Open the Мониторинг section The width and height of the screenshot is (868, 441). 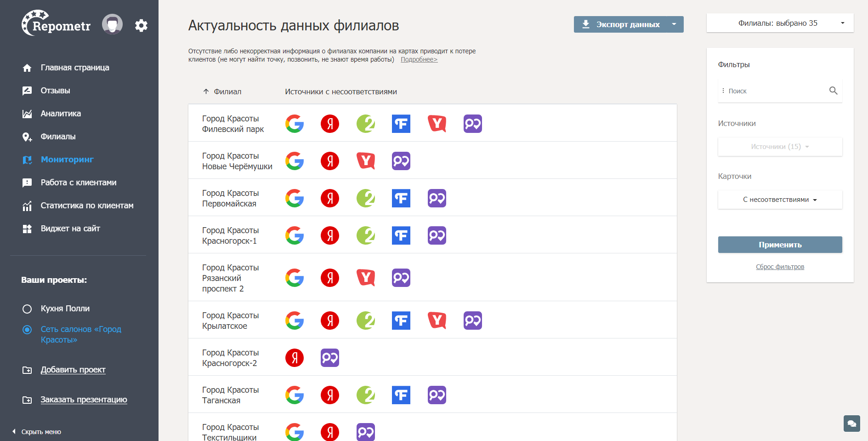pos(67,160)
